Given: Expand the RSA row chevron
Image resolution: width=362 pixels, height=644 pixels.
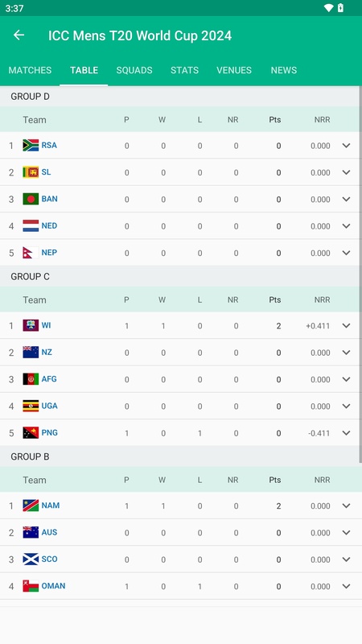Looking at the screenshot, I should pyautogui.click(x=347, y=146).
